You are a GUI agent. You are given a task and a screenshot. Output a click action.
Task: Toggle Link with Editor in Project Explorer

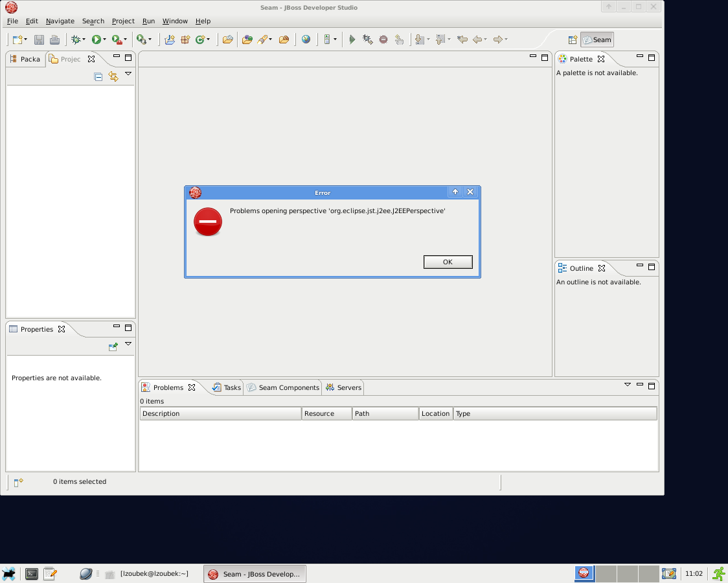click(x=113, y=76)
